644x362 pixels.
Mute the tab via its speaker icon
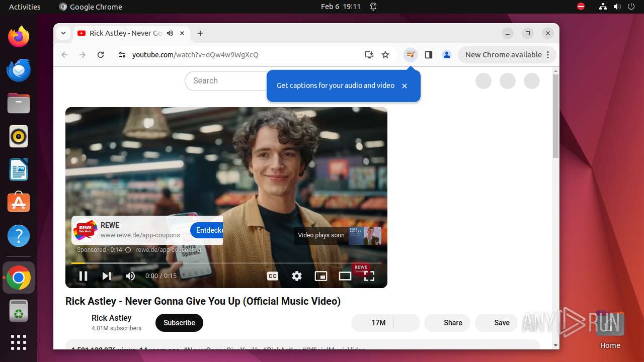[170, 33]
